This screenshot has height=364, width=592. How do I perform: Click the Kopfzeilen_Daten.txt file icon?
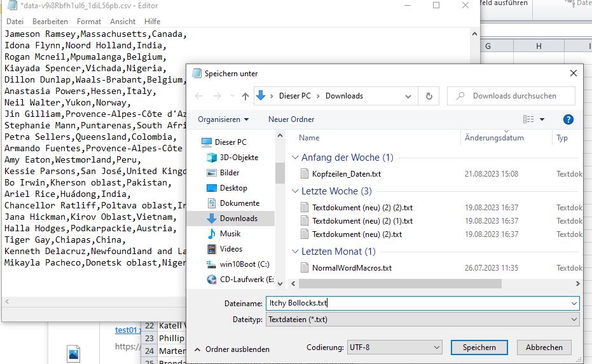[x=305, y=174]
